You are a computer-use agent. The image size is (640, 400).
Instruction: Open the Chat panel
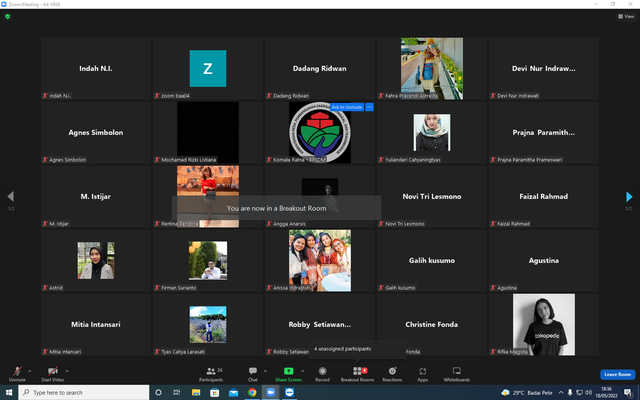pos(253,373)
